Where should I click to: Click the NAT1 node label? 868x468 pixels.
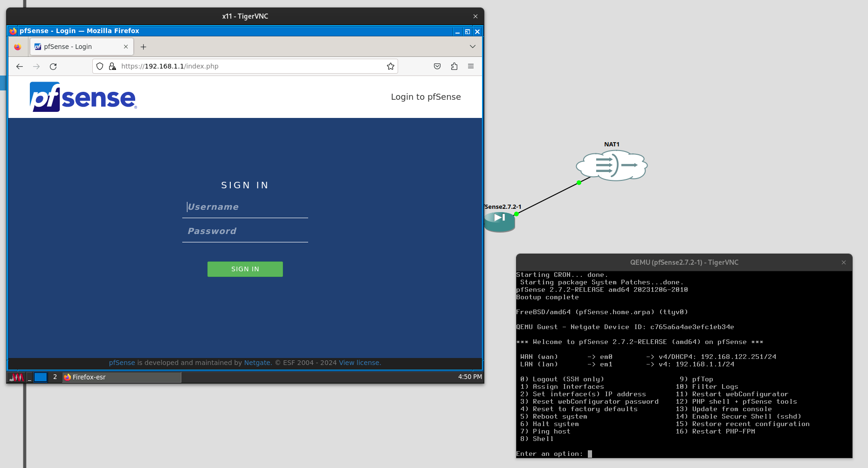pyautogui.click(x=612, y=145)
